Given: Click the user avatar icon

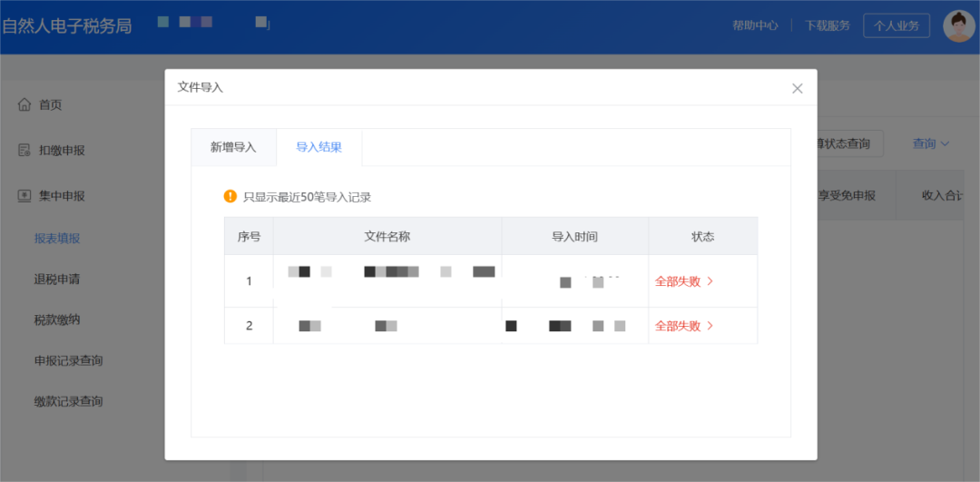Looking at the screenshot, I should [x=958, y=25].
